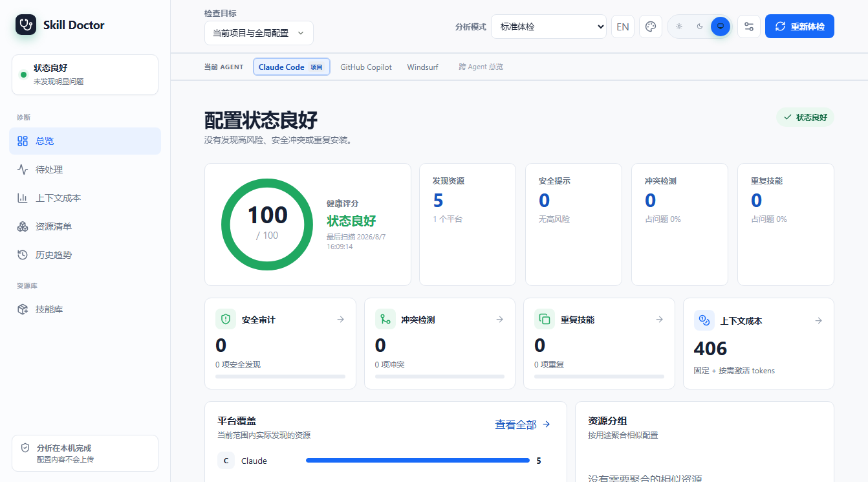Image resolution: width=868 pixels, height=482 pixels.
Task: Click the green status dot in sidebar card
Action: 24,74
